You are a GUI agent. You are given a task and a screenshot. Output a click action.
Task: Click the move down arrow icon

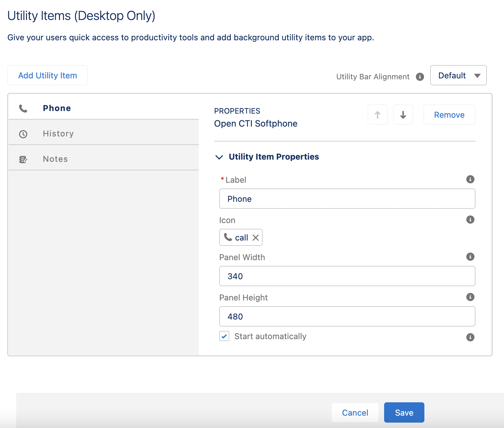click(x=403, y=115)
